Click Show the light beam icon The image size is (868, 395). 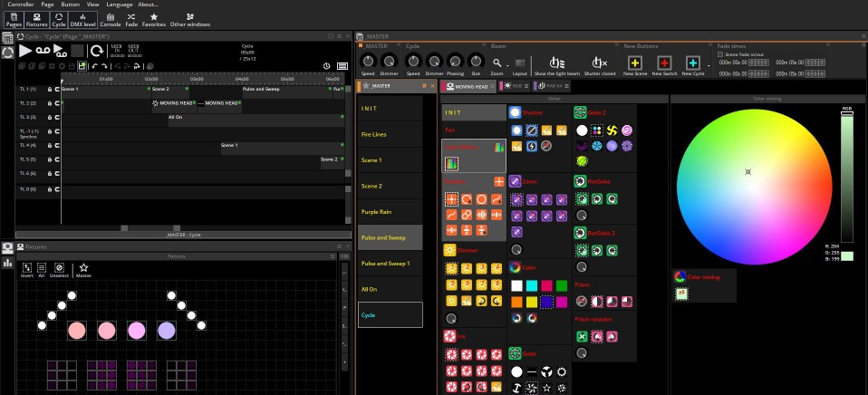click(x=557, y=63)
